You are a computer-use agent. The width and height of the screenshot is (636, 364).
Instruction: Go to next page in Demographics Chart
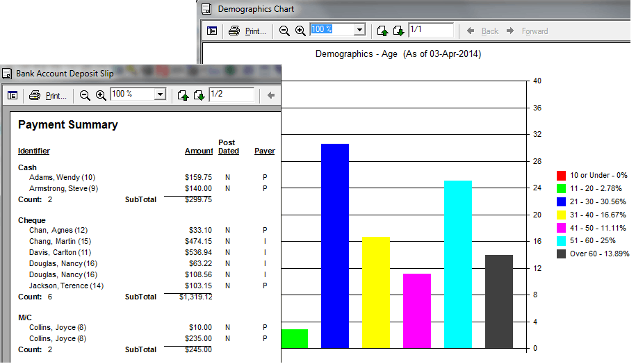coord(398,31)
